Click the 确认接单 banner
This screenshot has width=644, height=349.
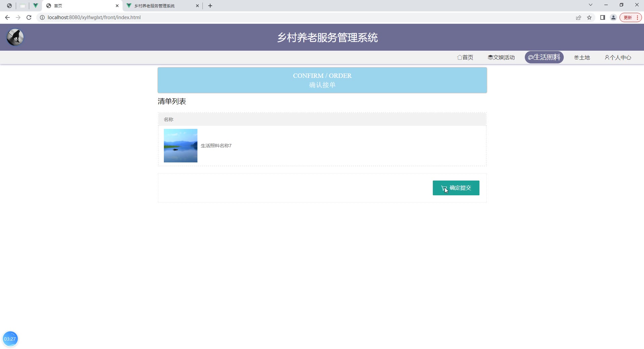(x=322, y=80)
